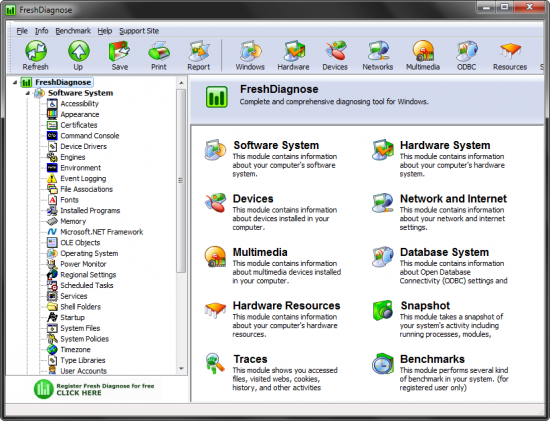This screenshot has width=550, height=421.
Task: Click the Timezone globe icon
Action: [x=52, y=349]
